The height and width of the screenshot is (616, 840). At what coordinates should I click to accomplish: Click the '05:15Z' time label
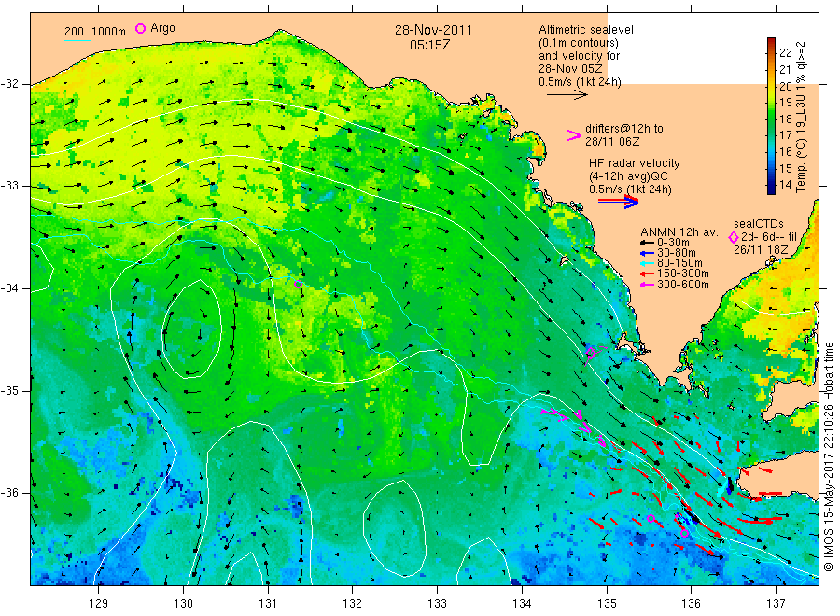(x=430, y=46)
